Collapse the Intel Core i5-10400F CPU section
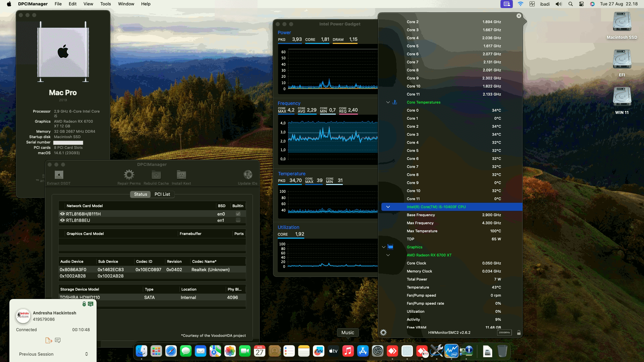The height and width of the screenshot is (362, 644). click(388, 207)
